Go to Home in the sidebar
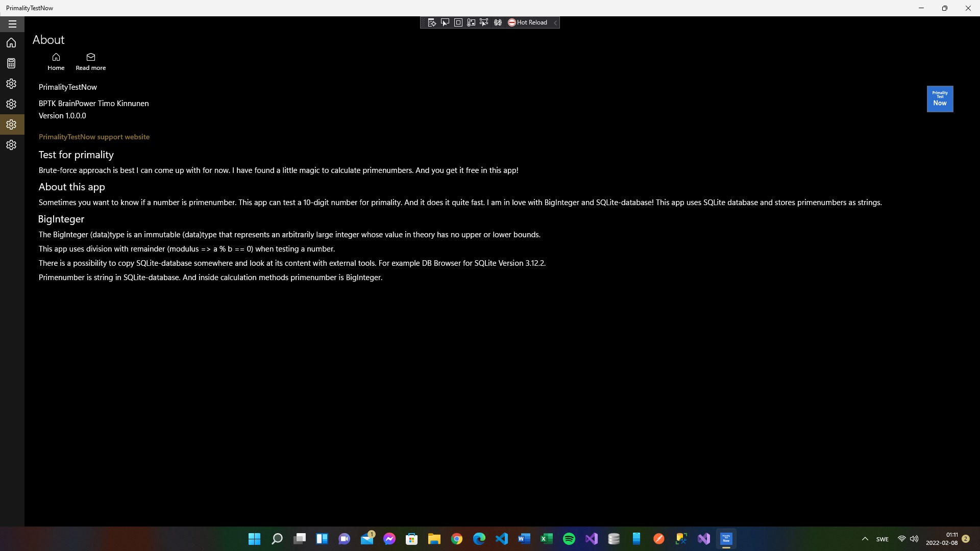 click(11, 43)
